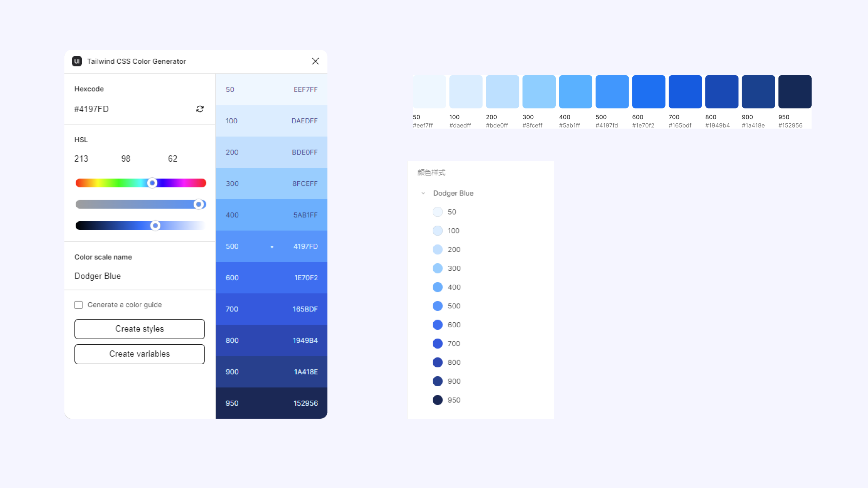The image size is (868, 488).
Task: Click the Create styles button
Action: coord(139,329)
